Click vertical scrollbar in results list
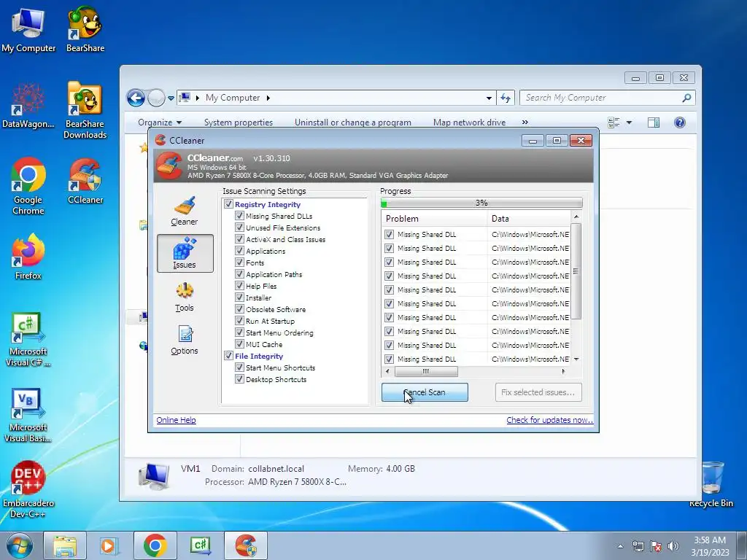Viewport: 747px width, 560px height. pos(576,271)
